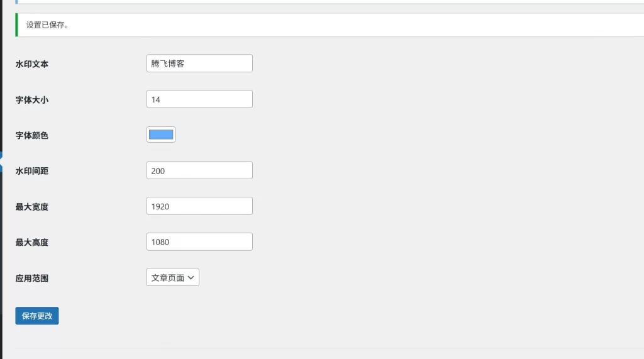
Task: Click the chevron arrow in 应用范围 select
Action: [x=191, y=277]
